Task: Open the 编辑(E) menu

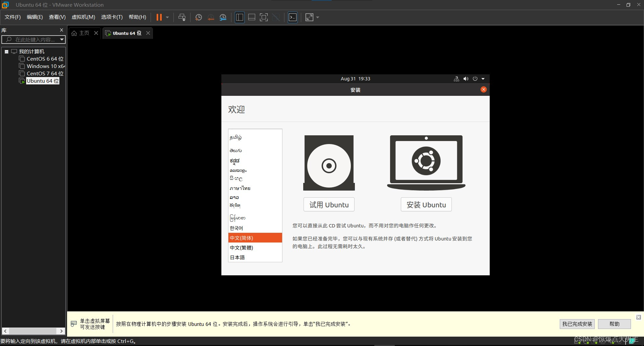Action: 35,17
